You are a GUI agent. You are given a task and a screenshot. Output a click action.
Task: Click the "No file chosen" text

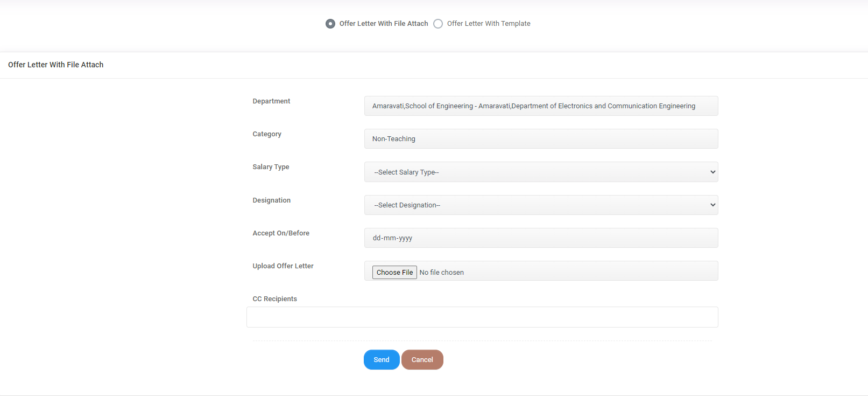441,273
